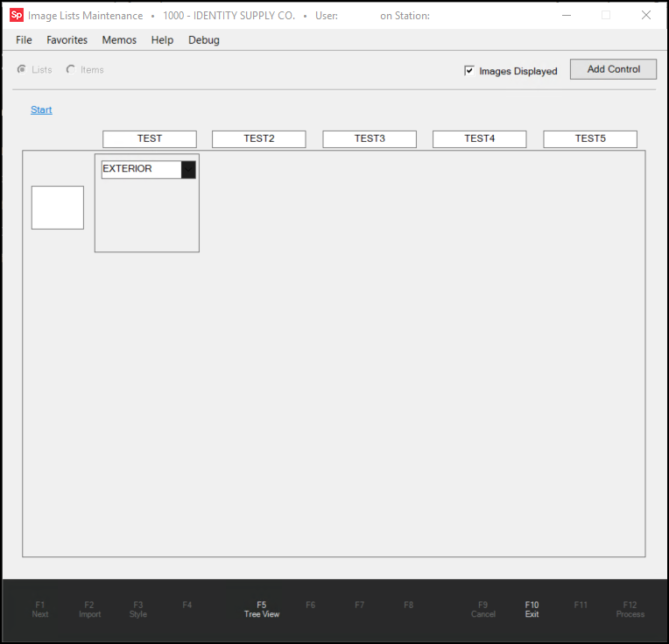Expand the EXTERIOR dropdown arrow
The width and height of the screenshot is (669, 644).
[188, 170]
